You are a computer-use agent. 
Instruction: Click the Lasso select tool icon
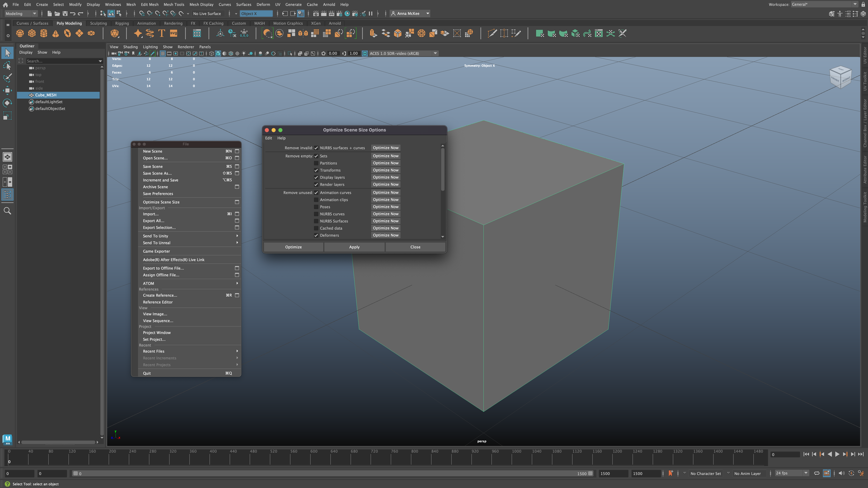pyautogui.click(x=7, y=66)
